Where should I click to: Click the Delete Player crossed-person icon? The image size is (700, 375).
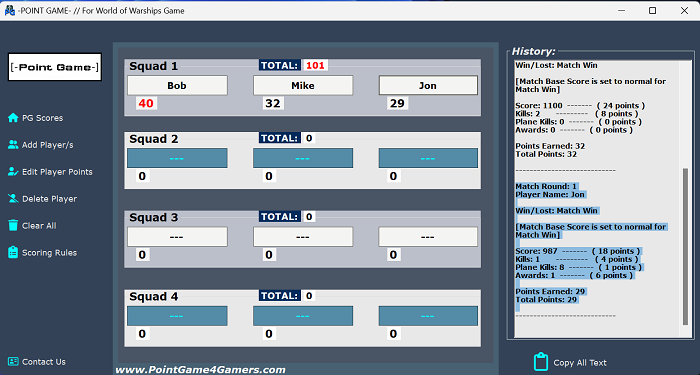[x=13, y=199]
